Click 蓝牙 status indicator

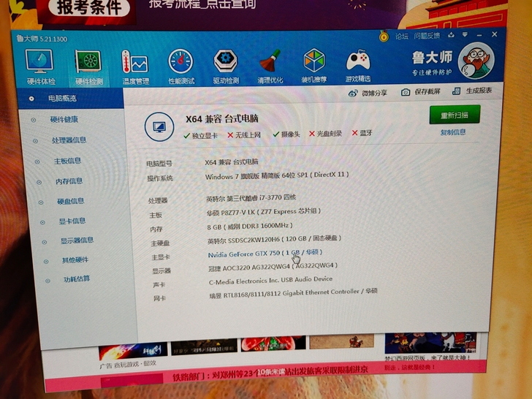point(362,133)
